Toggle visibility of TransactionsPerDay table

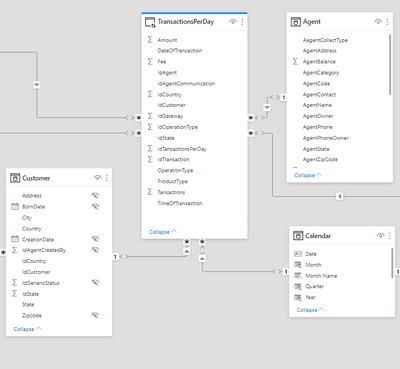pyautogui.click(x=233, y=22)
